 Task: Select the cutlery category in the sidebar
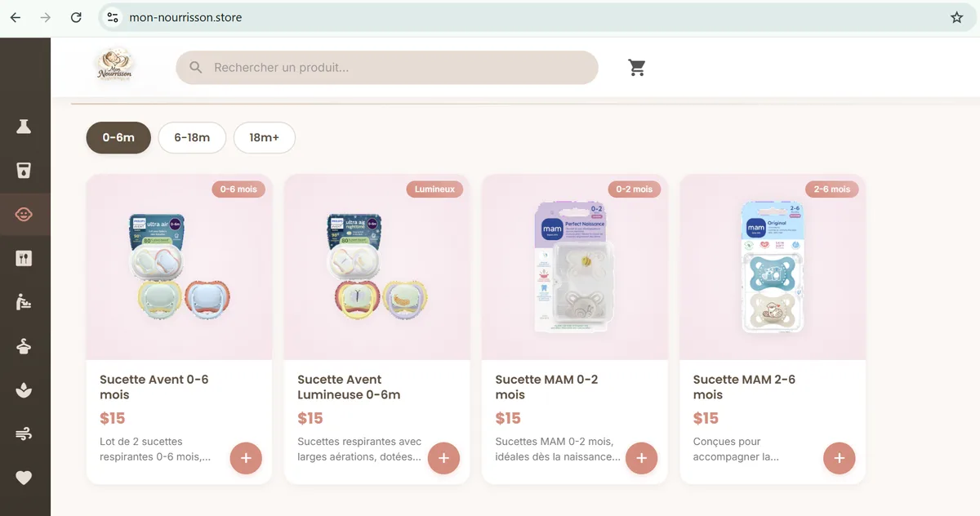click(x=24, y=257)
